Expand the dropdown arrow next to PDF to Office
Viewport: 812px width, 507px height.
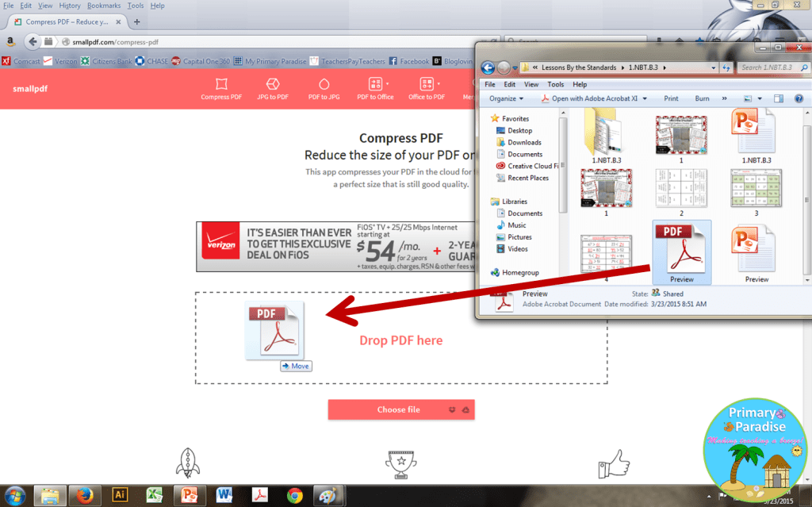tap(387, 83)
